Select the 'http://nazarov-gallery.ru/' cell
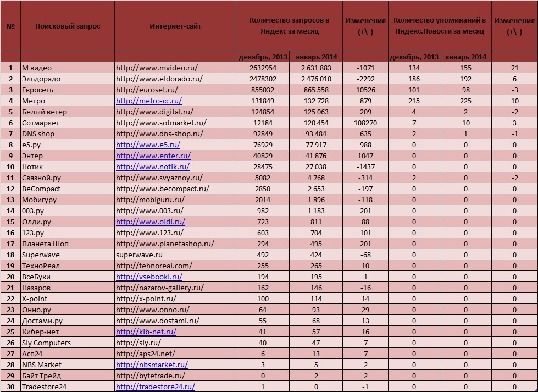 [x=175, y=288]
